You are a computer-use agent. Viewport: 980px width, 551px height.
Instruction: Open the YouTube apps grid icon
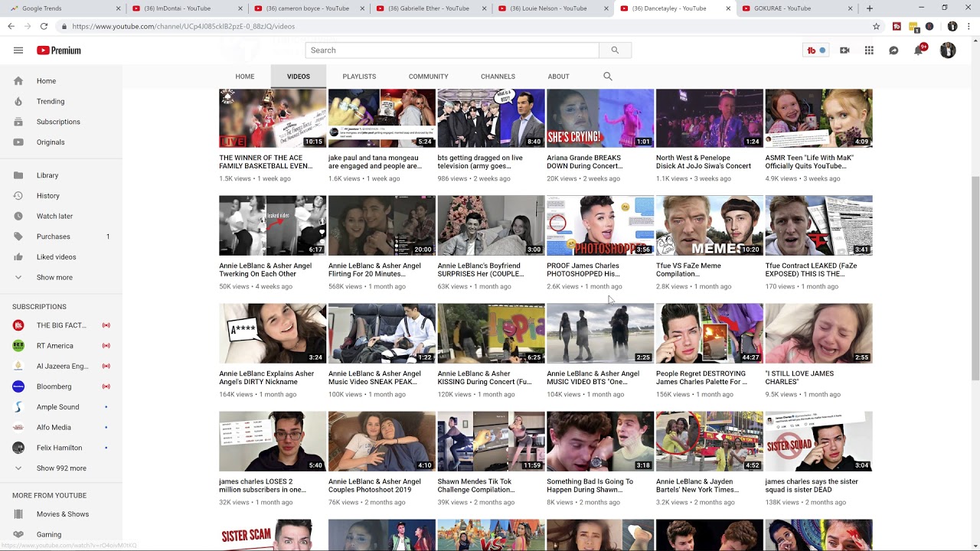click(x=869, y=51)
